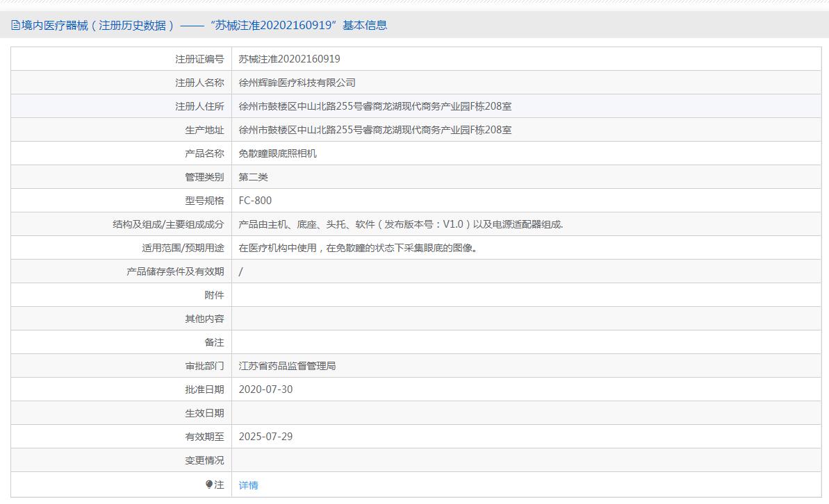This screenshot has height=504, width=829.
Task: Select the model specification FC-800
Action: (255, 201)
